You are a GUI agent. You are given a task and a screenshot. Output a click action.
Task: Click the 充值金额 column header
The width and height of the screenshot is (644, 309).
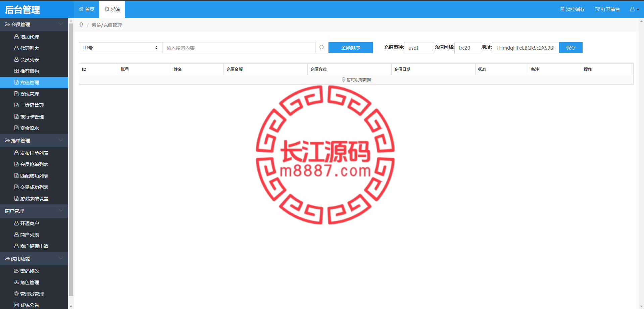click(x=265, y=69)
